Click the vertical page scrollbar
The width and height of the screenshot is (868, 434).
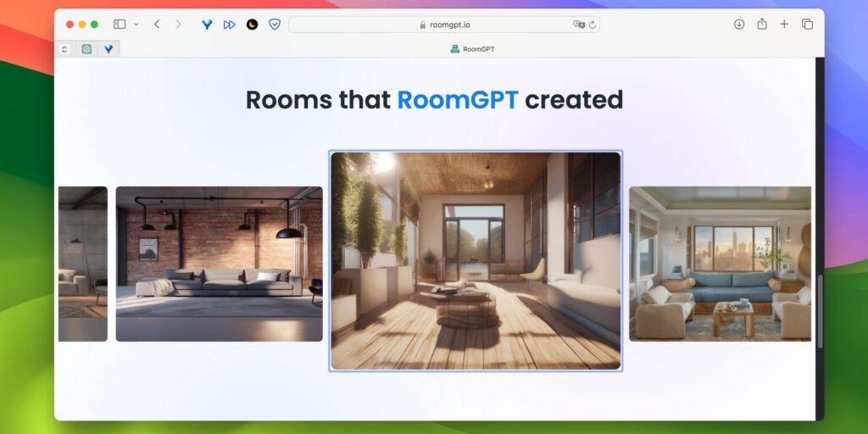pyautogui.click(x=820, y=312)
